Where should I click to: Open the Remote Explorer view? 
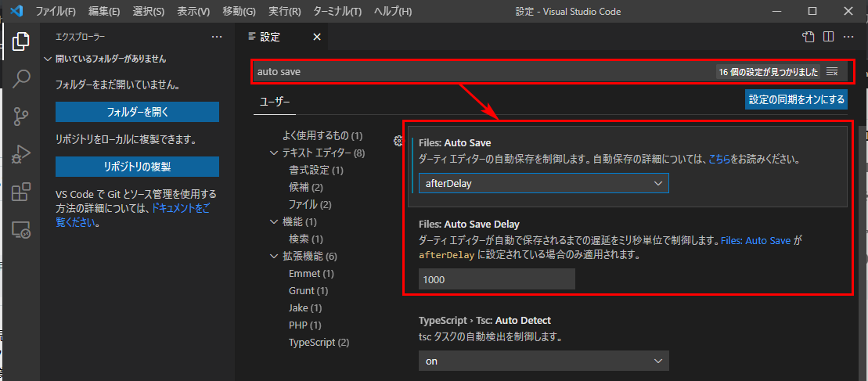(20, 229)
